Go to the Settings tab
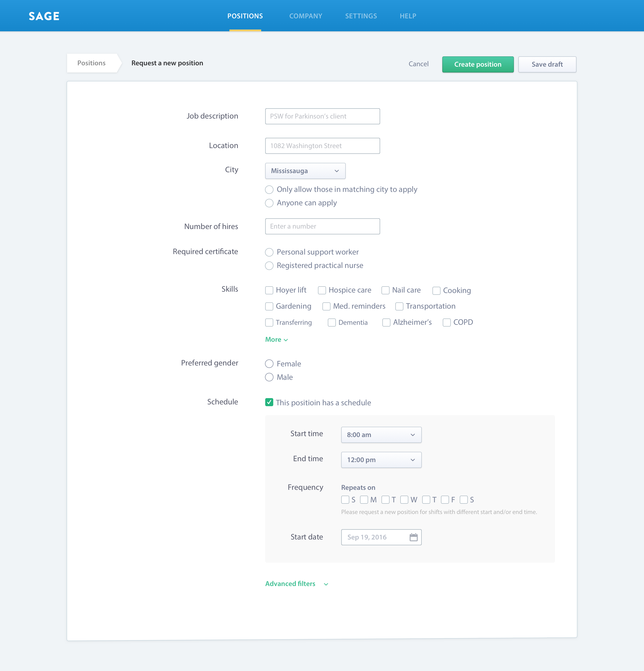Image resolution: width=644 pixels, height=671 pixels. [x=361, y=16]
